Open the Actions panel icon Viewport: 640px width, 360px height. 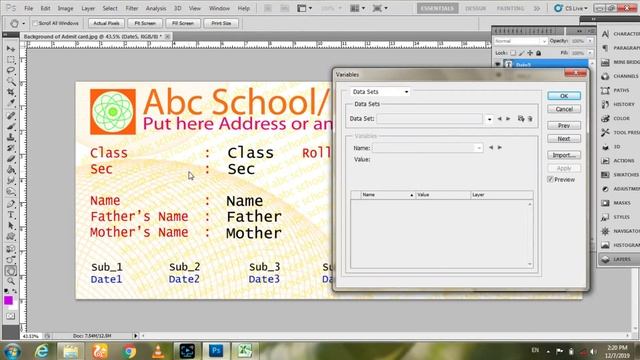point(605,160)
